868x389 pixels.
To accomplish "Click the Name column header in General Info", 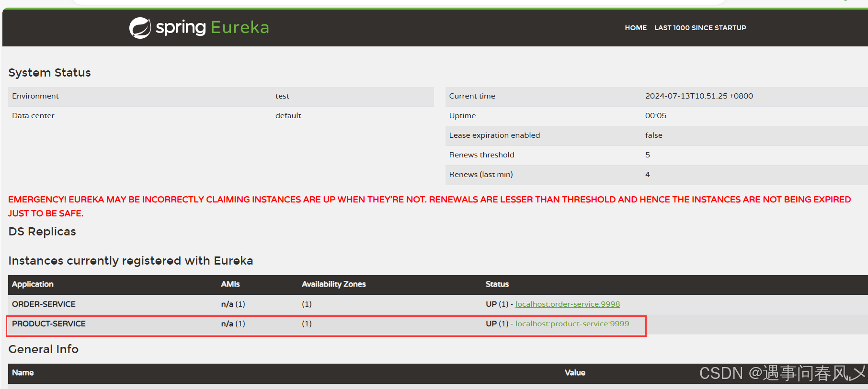I will [x=23, y=373].
